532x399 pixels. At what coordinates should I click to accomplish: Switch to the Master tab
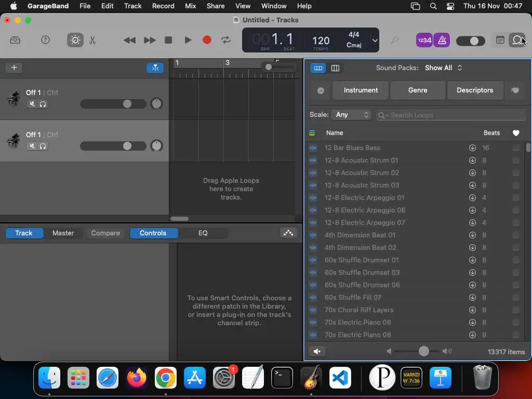coord(63,233)
